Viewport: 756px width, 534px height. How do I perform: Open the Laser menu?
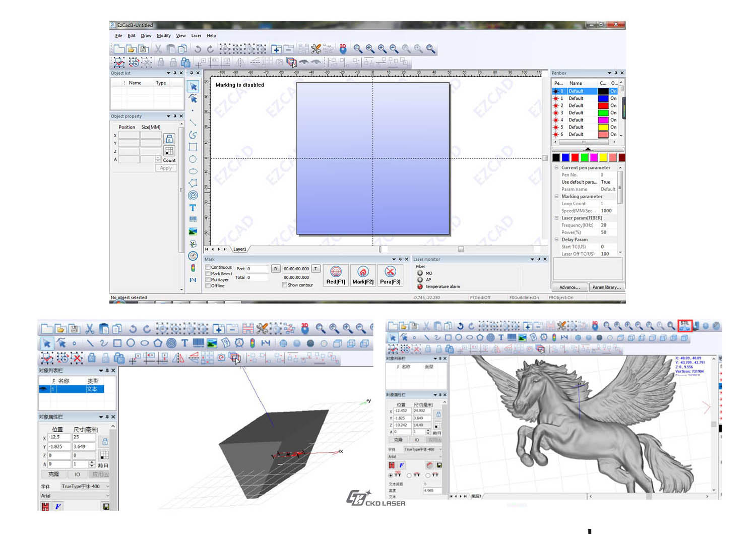coord(196,35)
